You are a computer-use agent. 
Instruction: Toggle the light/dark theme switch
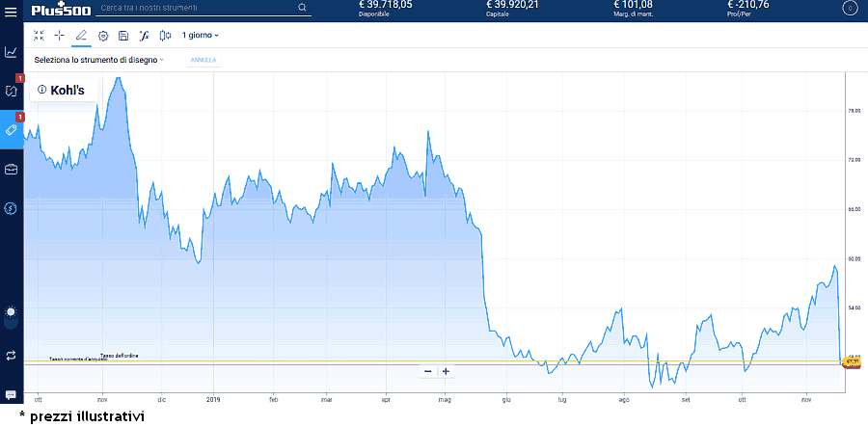11,312
